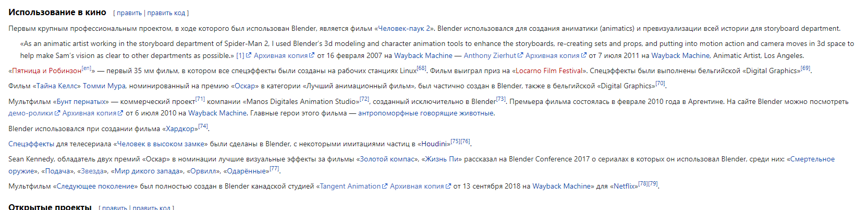Image resolution: width=868 pixels, height=210 pixels.
Task: Open «Архивная копия» link dated 7 июля 2011
Action: [x=556, y=55]
